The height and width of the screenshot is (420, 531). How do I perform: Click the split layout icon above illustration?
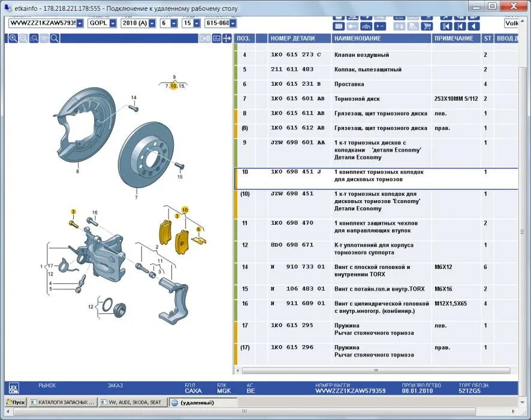[216, 38]
